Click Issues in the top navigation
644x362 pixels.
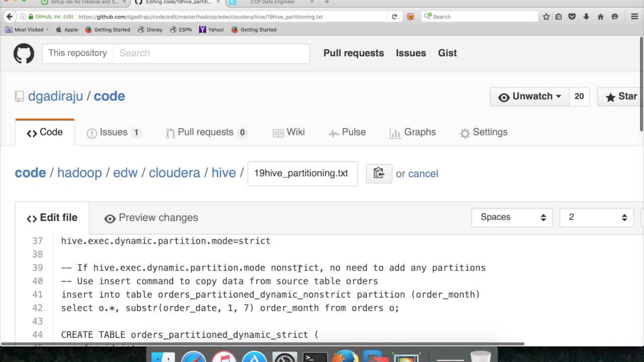(x=411, y=53)
